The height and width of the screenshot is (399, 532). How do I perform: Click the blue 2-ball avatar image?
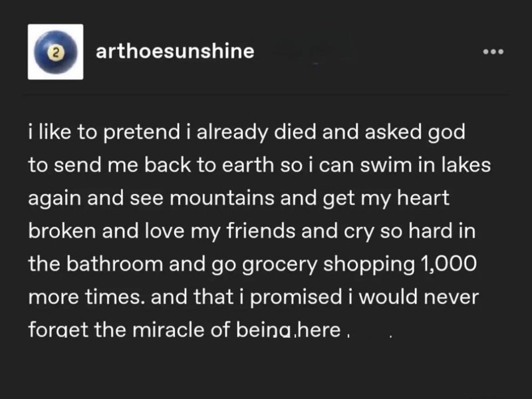(x=56, y=52)
